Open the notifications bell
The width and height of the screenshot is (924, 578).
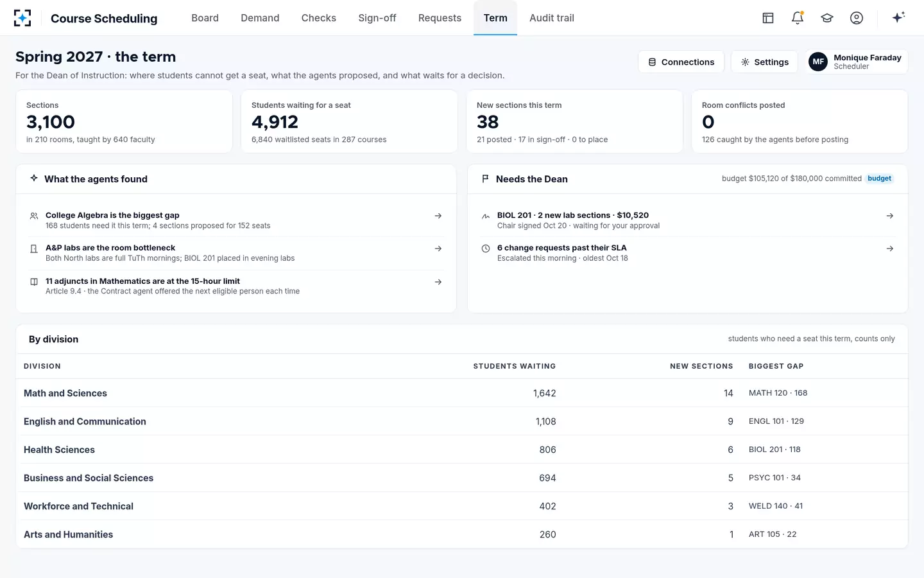click(x=798, y=18)
